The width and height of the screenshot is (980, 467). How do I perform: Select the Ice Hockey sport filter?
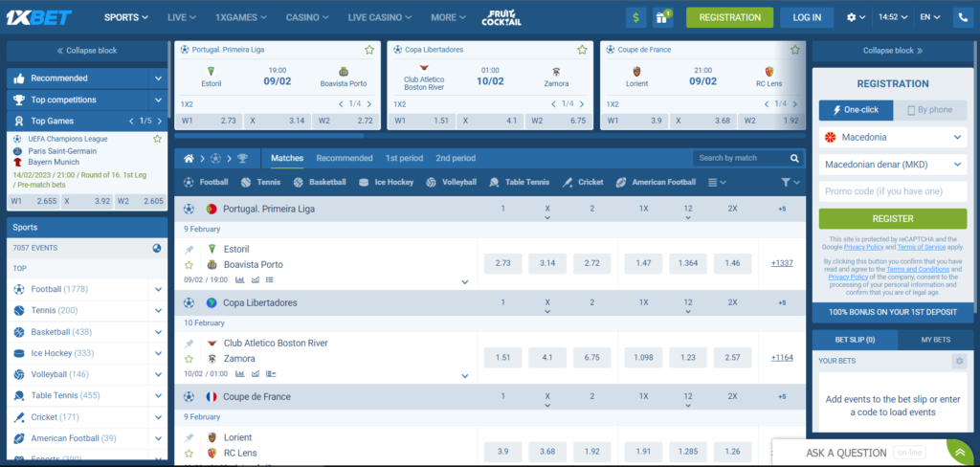(x=386, y=183)
